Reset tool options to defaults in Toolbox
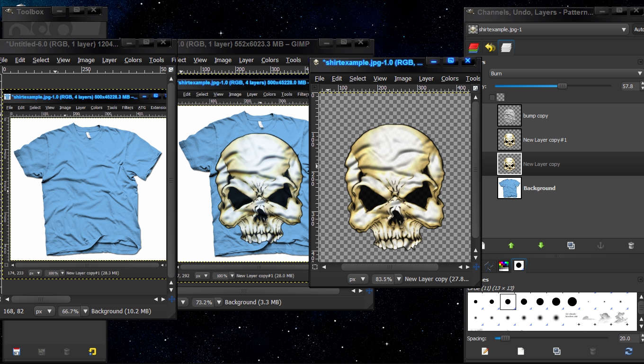The image size is (644, 364). 92,352
